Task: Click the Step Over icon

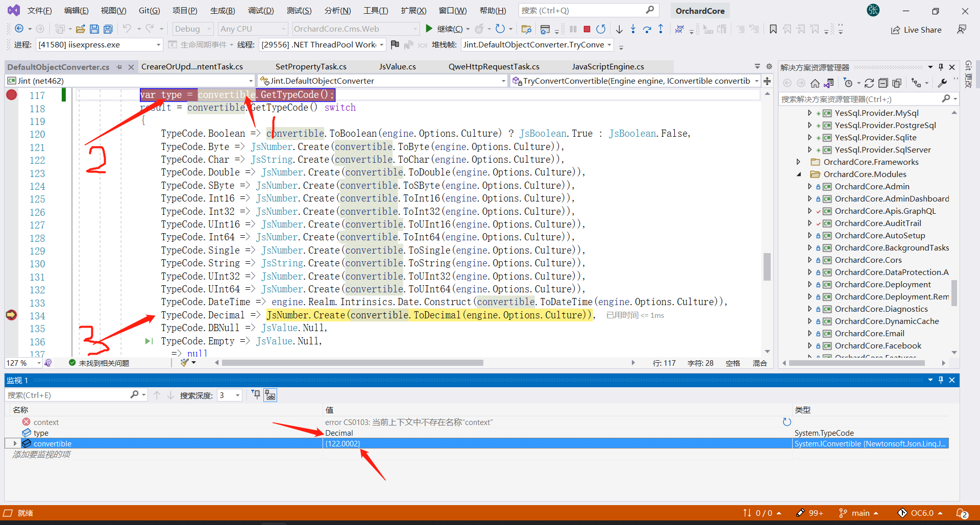Action: 647,29
